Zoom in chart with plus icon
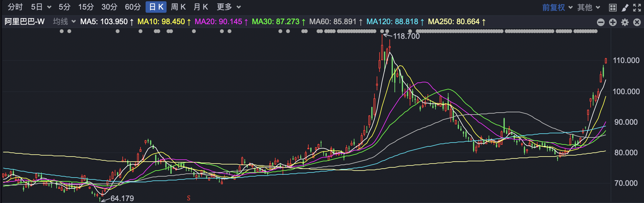 point(613,22)
